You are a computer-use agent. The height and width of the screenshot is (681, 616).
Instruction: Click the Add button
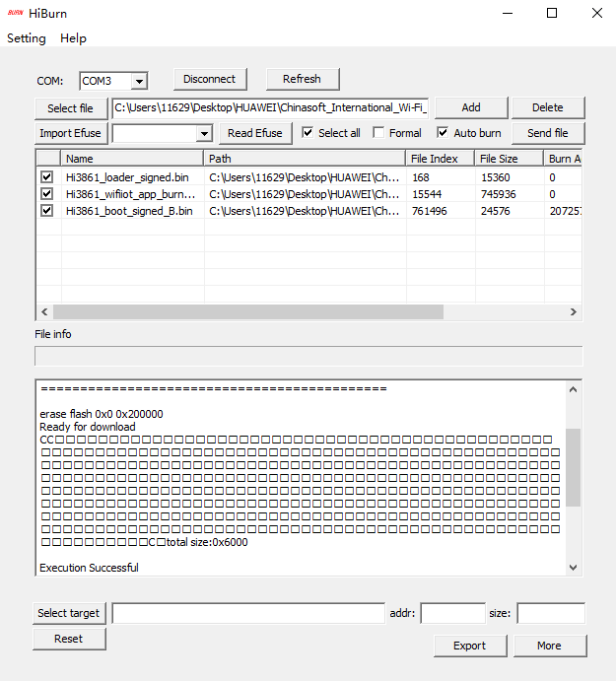pos(471,107)
